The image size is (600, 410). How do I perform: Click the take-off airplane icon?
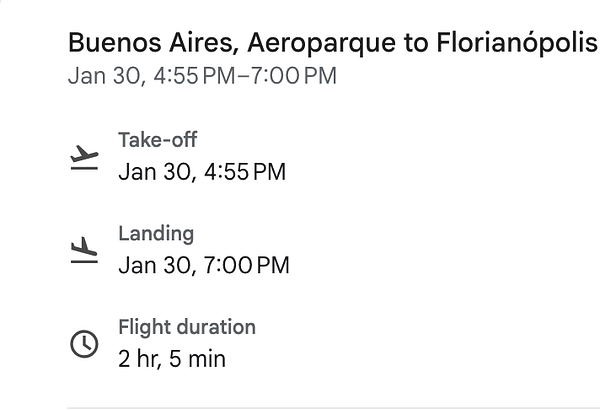(85, 158)
